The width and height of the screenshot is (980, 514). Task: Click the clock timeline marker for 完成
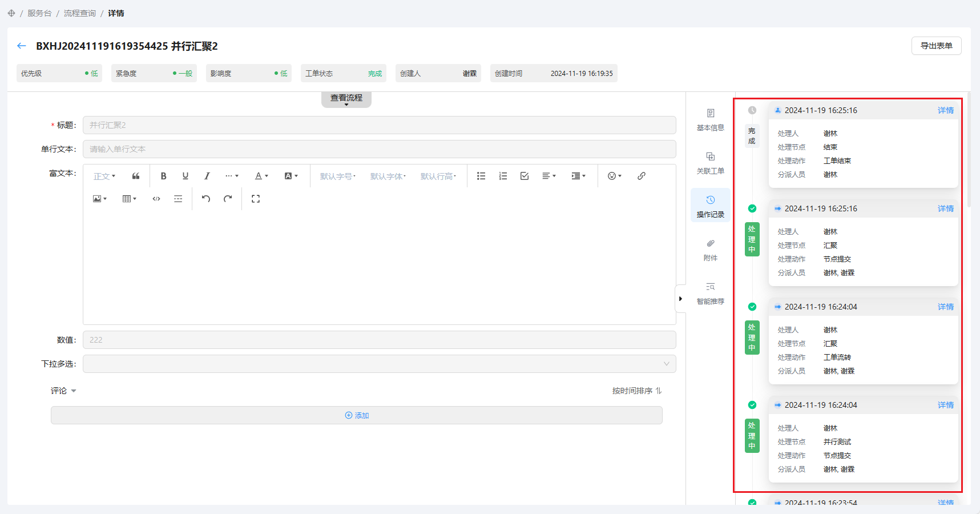pyautogui.click(x=752, y=110)
